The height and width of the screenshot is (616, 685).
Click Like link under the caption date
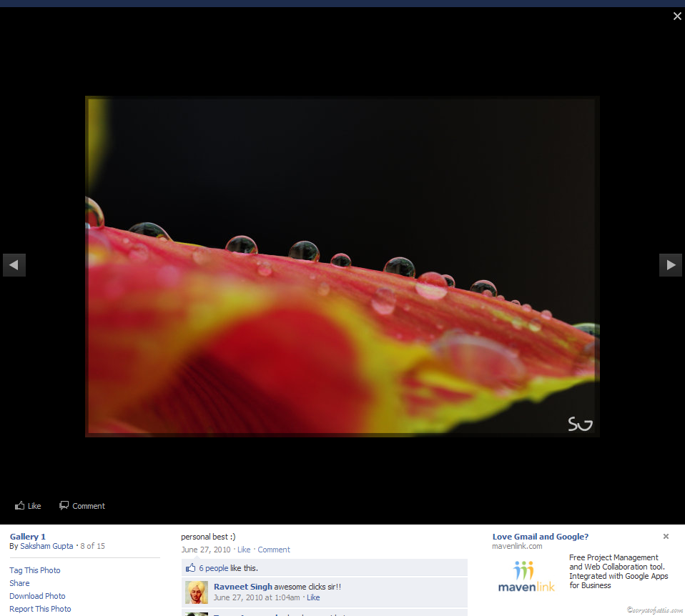pos(244,550)
